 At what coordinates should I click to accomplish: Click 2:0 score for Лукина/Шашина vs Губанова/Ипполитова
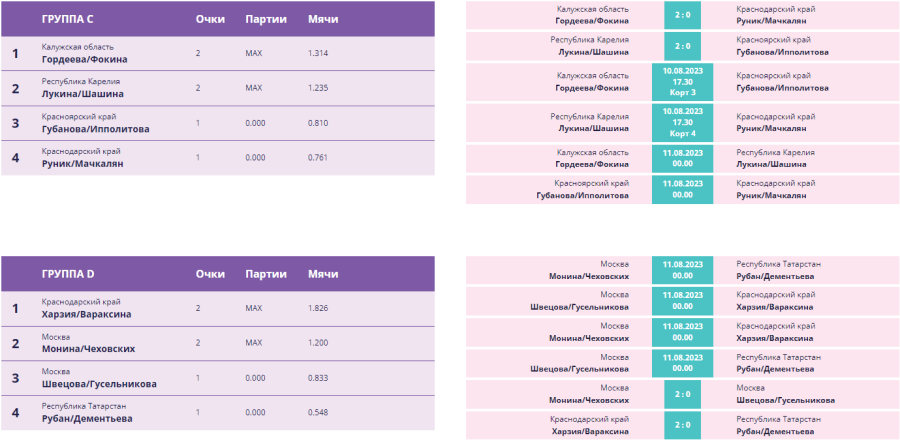[x=682, y=46]
